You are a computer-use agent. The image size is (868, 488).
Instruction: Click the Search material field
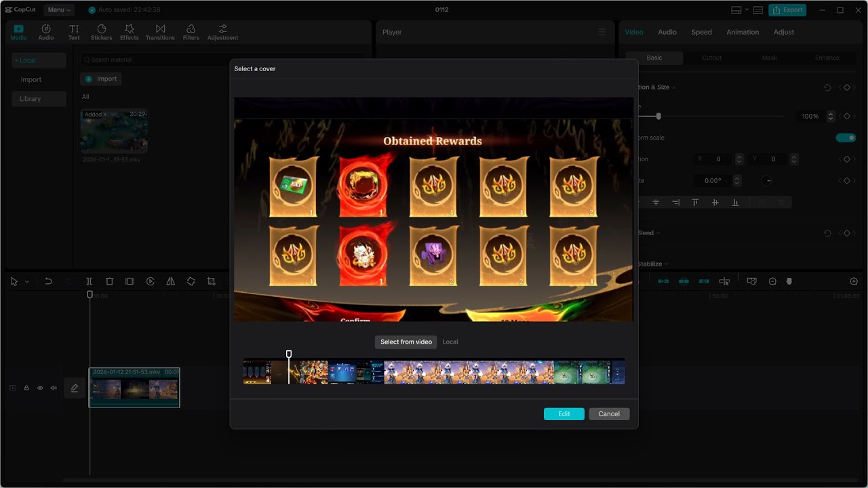pyautogui.click(x=222, y=60)
